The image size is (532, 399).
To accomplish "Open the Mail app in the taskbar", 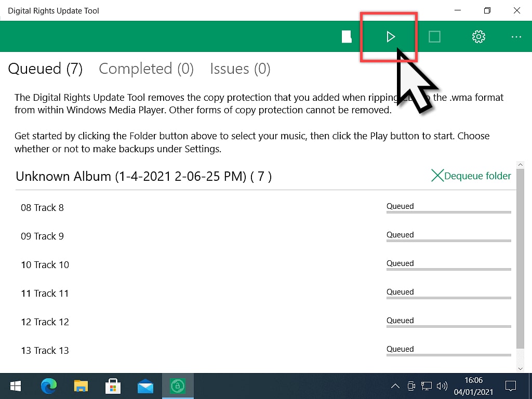I will (x=145, y=385).
